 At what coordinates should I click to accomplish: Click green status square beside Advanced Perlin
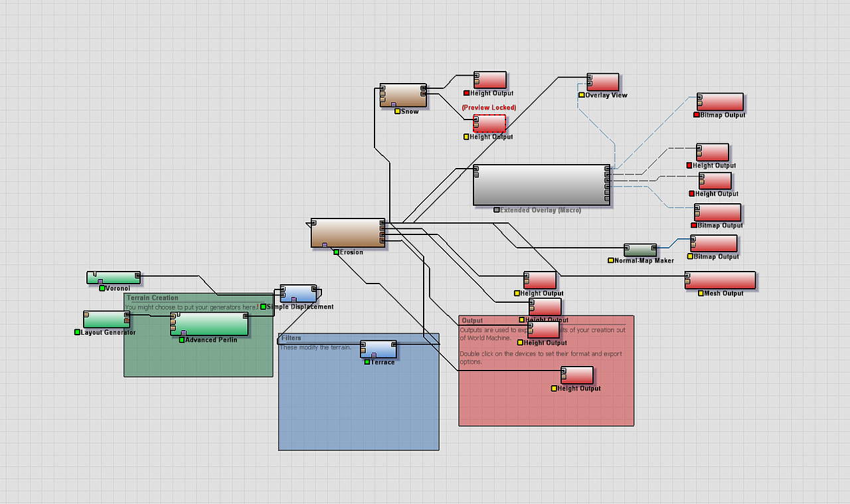[x=182, y=340]
